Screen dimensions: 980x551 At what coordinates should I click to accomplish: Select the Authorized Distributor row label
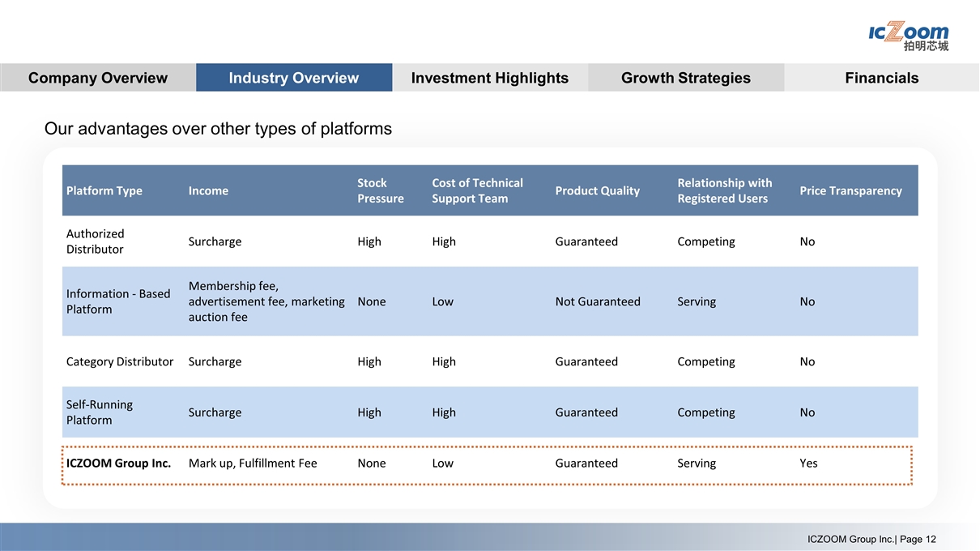[x=95, y=241]
